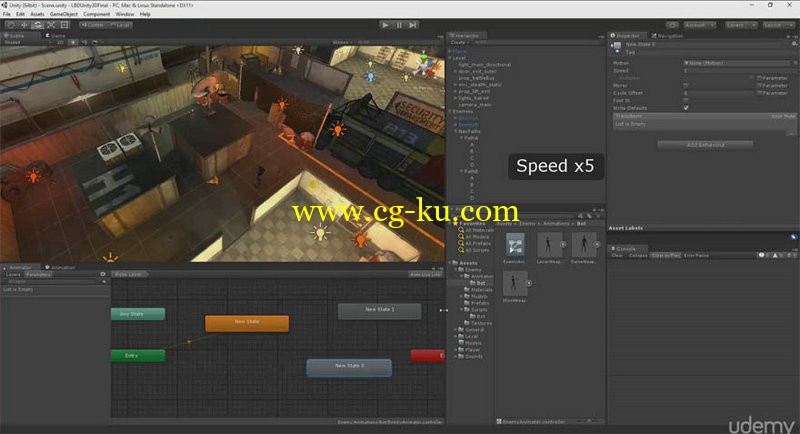Select the orange New State node

247,323
